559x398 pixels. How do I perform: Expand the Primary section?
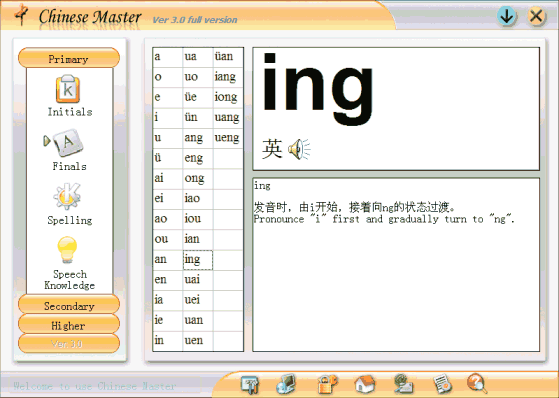[x=69, y=58]
